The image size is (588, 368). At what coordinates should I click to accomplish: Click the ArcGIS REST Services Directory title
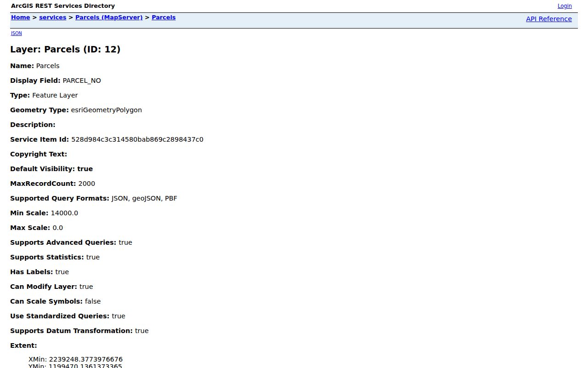63,6
